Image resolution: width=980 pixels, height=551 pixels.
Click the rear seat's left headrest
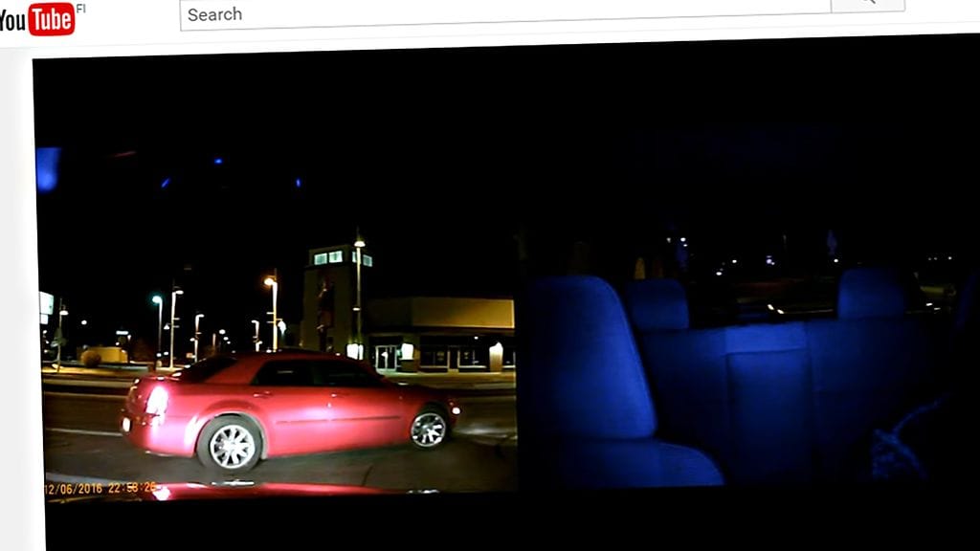pyautogui.click(x=657, y=304)
